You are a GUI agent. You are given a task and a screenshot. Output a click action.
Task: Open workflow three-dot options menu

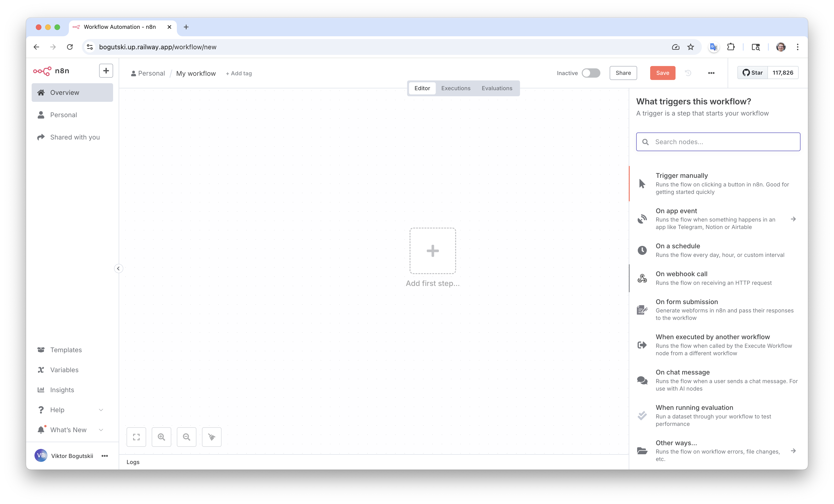(x=711, y=73)
